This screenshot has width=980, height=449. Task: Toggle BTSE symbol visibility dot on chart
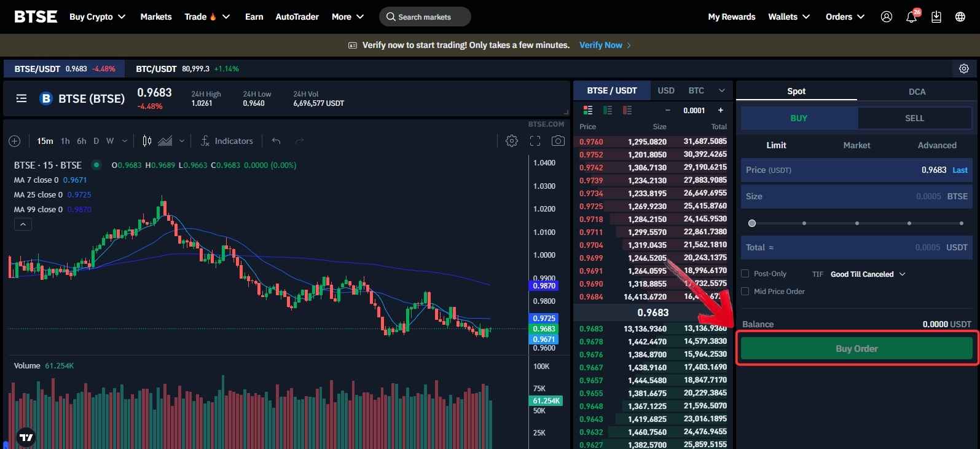pos(96,165)
